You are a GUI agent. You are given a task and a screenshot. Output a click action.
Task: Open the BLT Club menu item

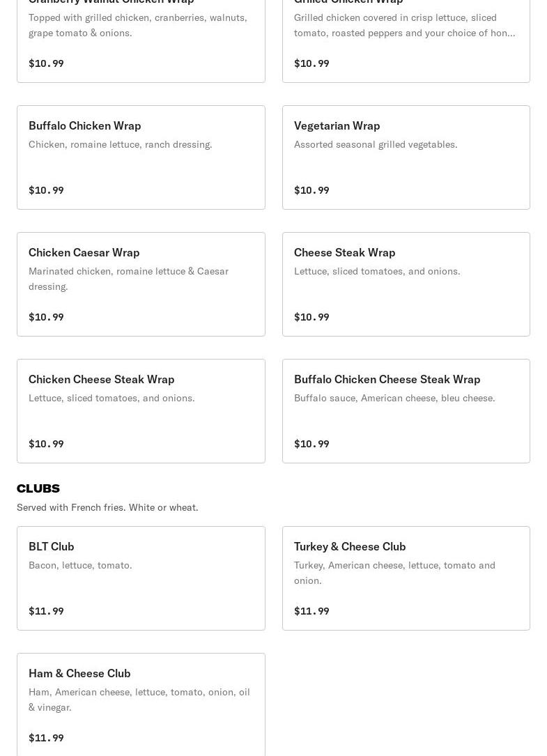[x=52, y=546]
